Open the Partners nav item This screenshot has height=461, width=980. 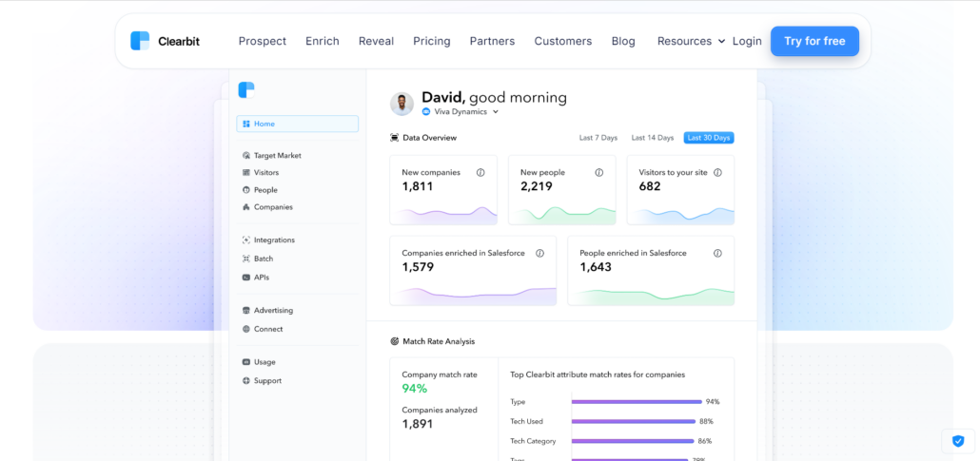[493, 41]
